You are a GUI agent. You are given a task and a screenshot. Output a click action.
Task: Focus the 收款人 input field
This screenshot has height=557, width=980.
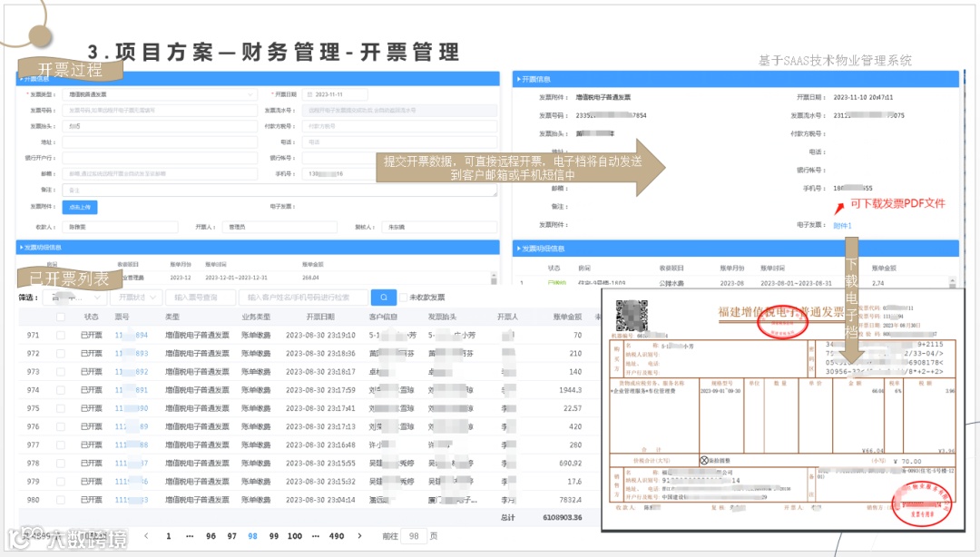pos(120,227)
